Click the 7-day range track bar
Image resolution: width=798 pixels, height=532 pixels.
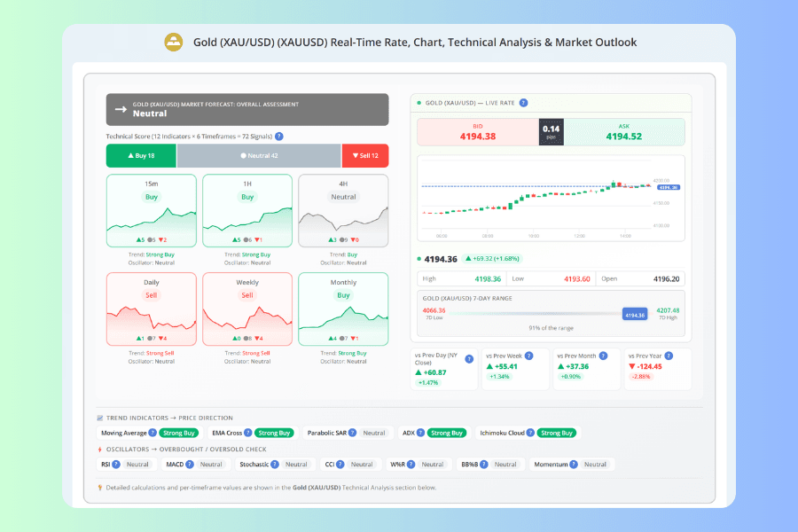pos(551,314)
